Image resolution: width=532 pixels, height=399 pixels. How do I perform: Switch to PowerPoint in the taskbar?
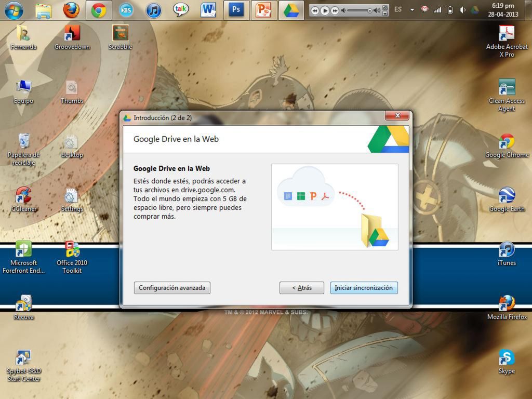click(263, 10)
